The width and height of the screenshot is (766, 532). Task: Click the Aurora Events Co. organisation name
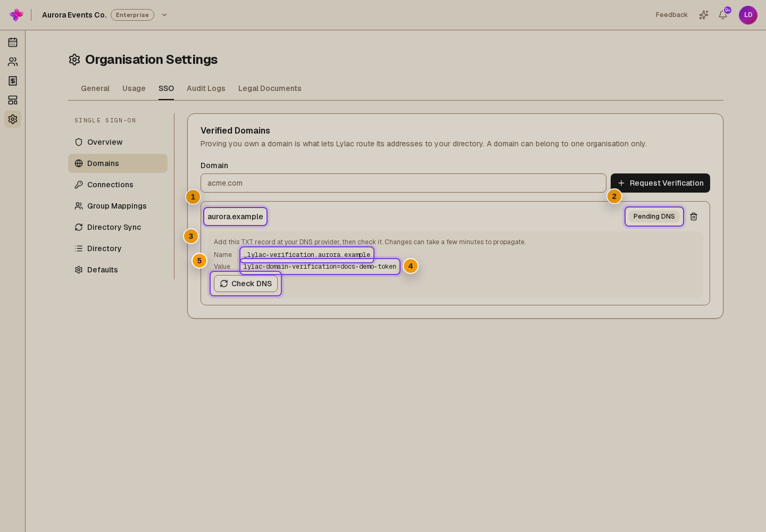(74, 15)
